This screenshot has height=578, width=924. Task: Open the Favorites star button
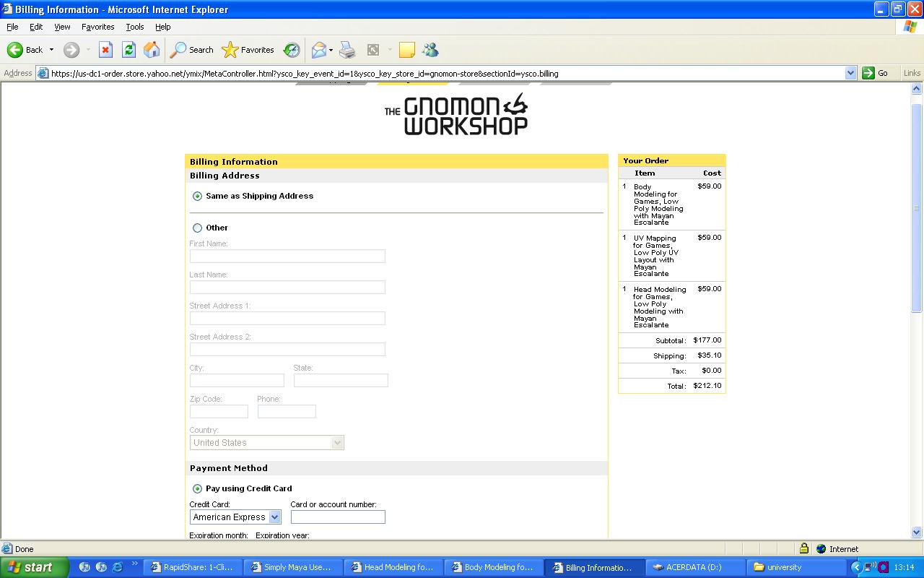(x=248, y=50)
